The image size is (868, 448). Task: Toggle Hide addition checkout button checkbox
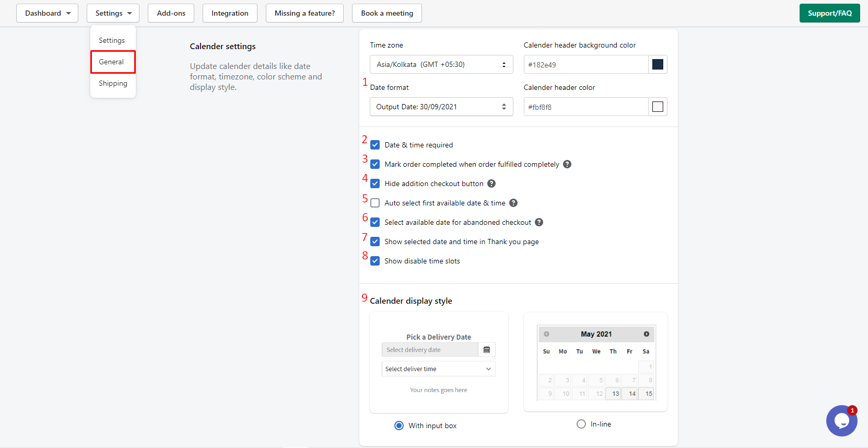click(375, 183)
